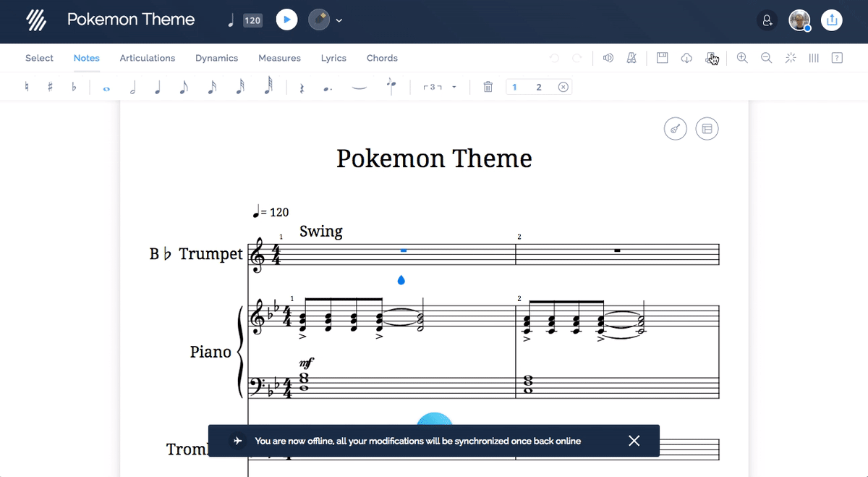Click the print icon under the cursor

pyautogui.click(x=711, y=58)
